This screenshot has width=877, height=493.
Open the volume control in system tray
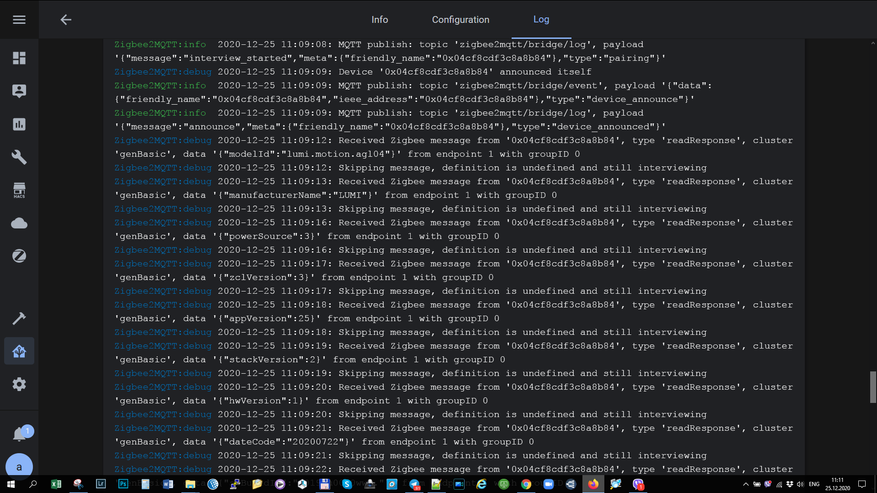(x=800, y=484)
